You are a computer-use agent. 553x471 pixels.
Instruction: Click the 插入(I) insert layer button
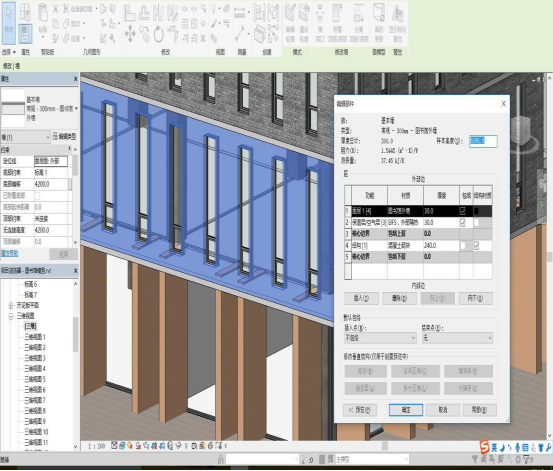pos(361,298)
